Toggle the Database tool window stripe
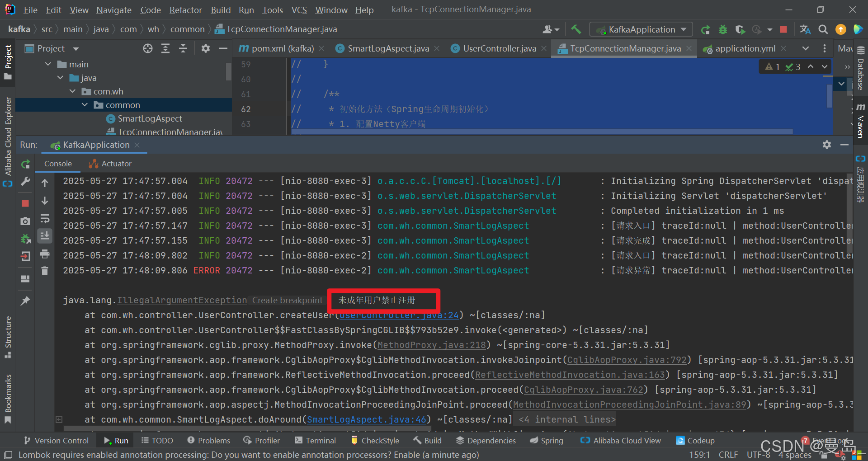Screen dimensions: 868x461 point(861,69)
